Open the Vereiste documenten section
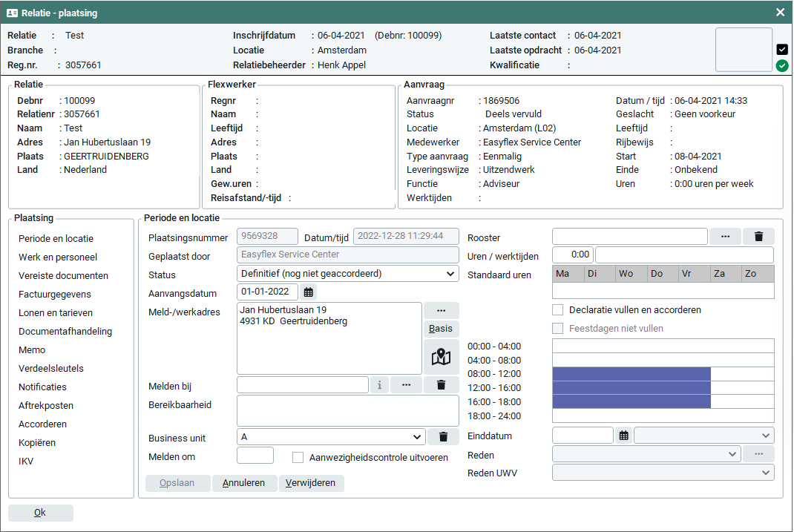Image resolution: width=794 pixels, height=532 pixels. pos(63,276)
